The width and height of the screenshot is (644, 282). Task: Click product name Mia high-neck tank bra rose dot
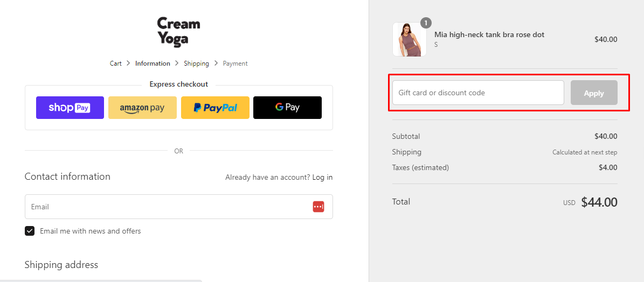pyautogui.click(x=489, y=35)
